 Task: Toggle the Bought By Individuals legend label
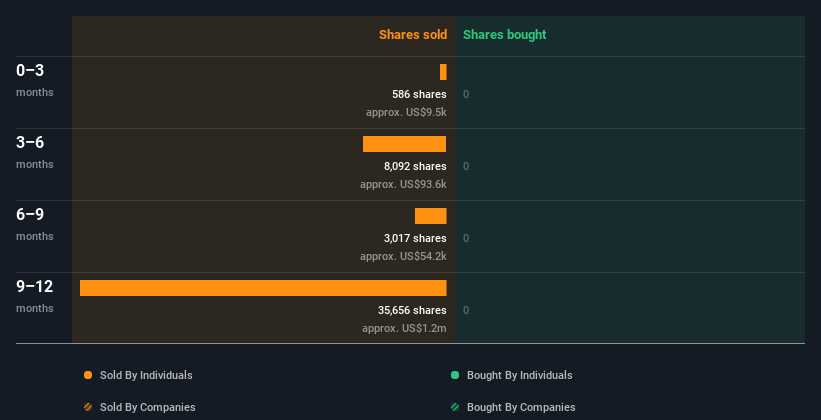(519, 375)
